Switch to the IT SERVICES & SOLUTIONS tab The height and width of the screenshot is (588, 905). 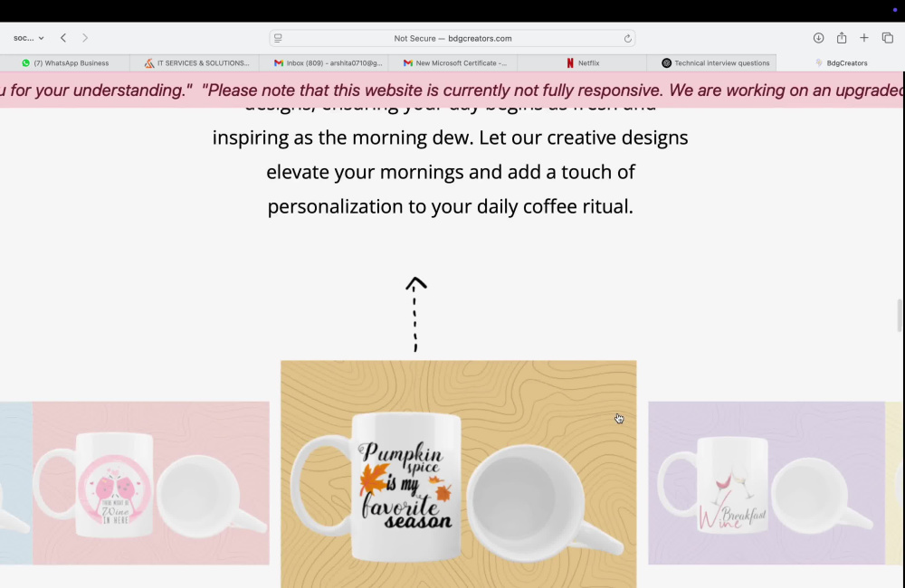[x=195, y=63]
